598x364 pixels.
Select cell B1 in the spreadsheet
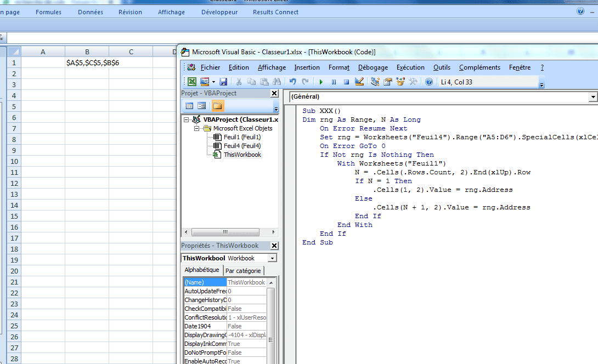click(x=87, y=62)
